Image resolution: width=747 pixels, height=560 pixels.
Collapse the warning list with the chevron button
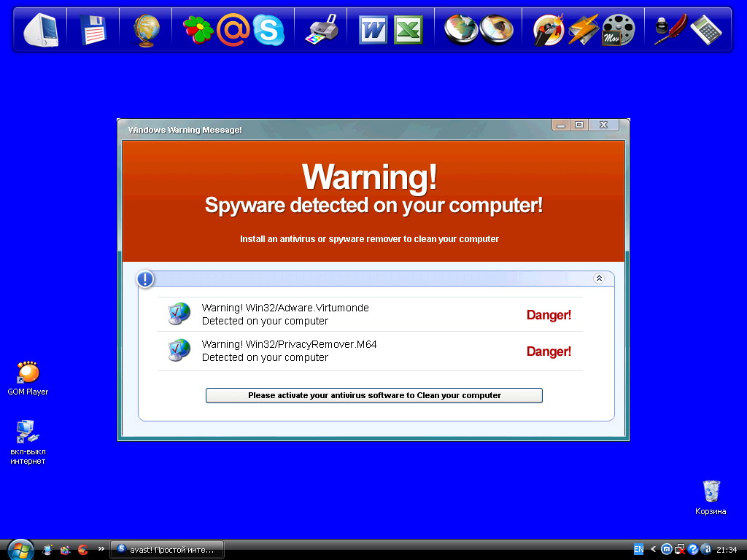[x=599, y=279]
